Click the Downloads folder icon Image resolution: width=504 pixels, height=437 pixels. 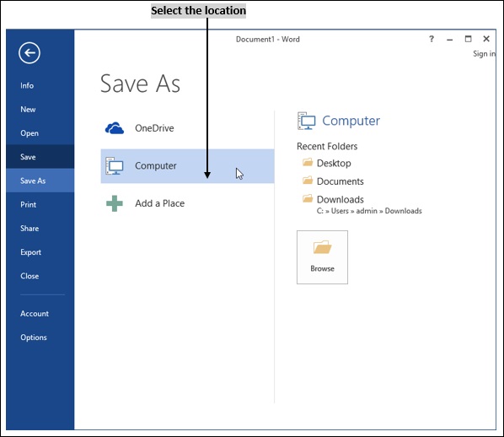(308, 198)
